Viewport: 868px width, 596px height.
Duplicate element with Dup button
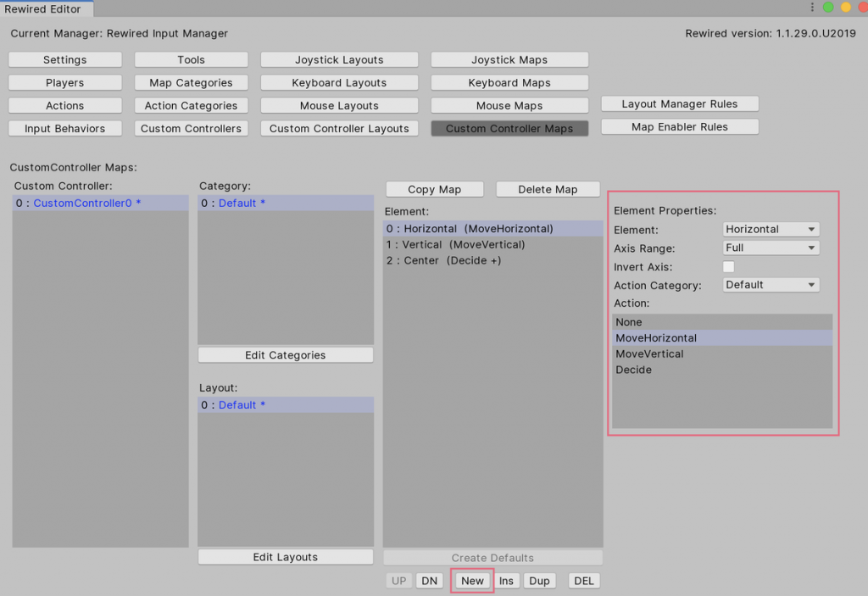[x=539, y=581]
